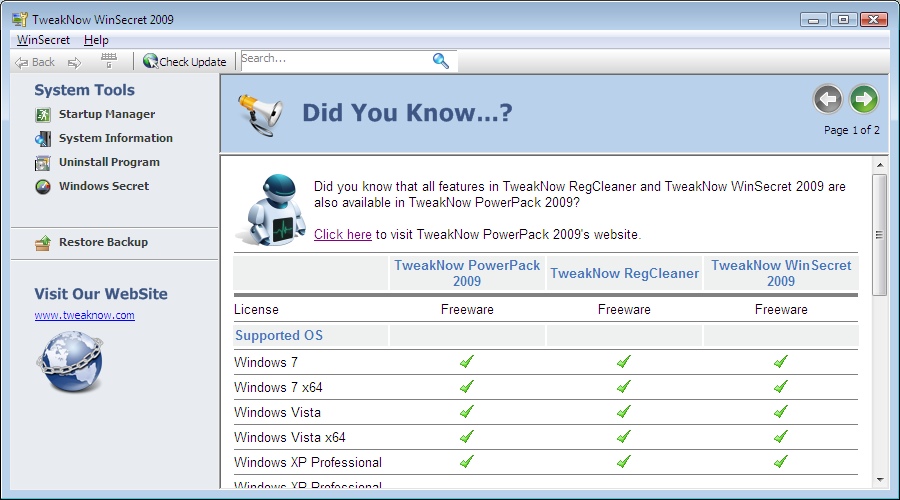Click the scrollbar down arrow

(x=879, y=479)
